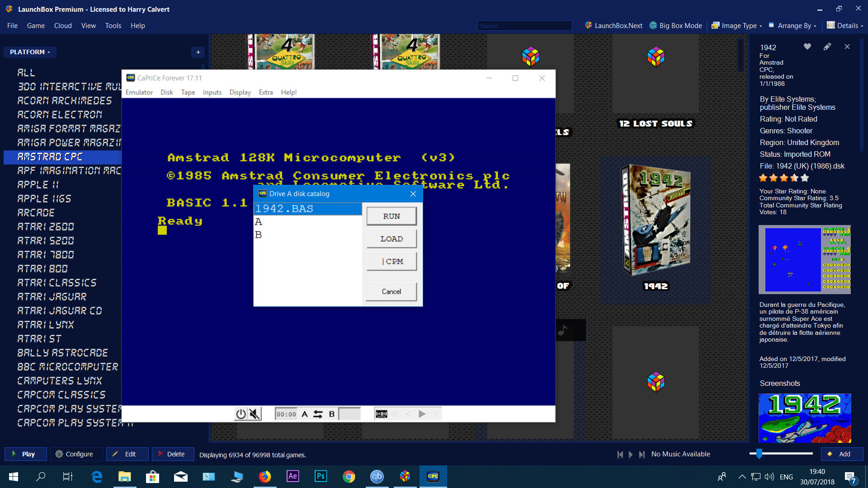Open the 1942 gameplay screenshot in details
This screenshot has height=488, width=868.
point(805,259)
